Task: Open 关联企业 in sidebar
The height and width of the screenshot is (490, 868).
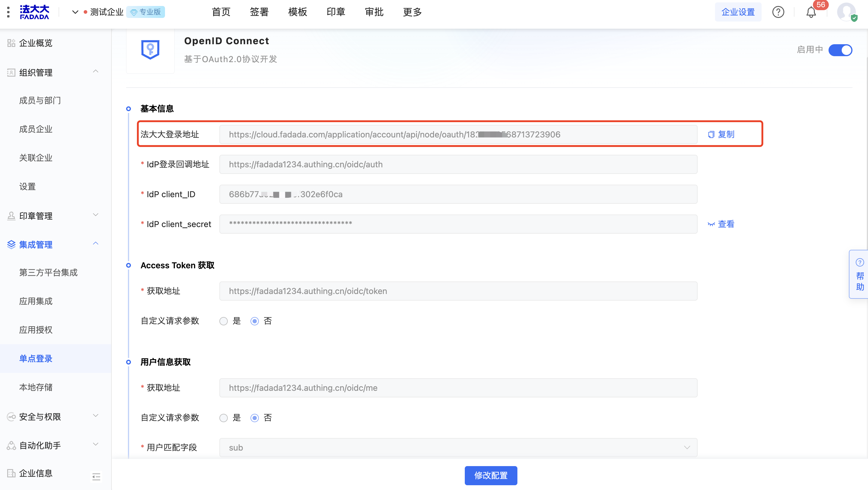Action: click(36, 158)
